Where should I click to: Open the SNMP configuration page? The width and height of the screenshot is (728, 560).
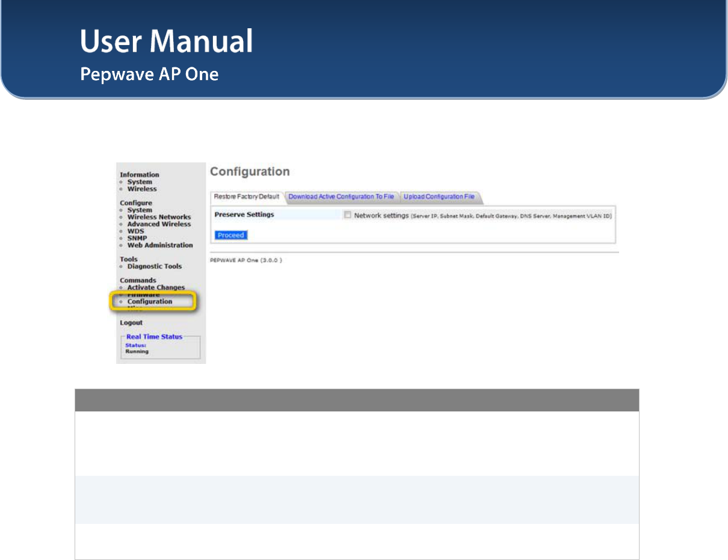pos(137,238)
